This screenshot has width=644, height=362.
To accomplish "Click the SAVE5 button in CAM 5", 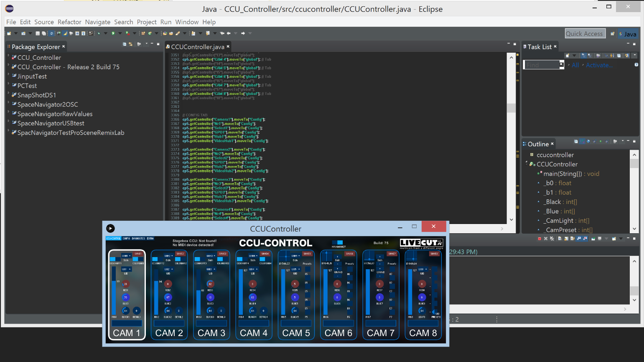I will pyautogui.click(x=307, y=254).
